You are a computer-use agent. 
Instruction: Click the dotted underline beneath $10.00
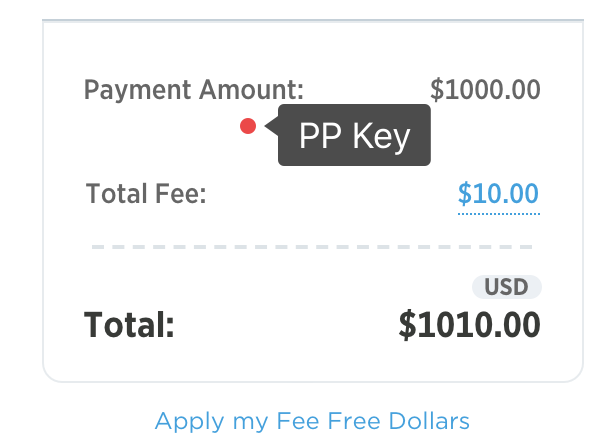(x=498, y=212)
